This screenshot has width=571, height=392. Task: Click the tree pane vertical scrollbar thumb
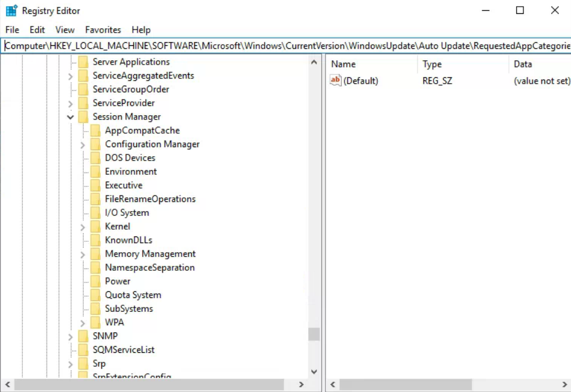point(314,334)
